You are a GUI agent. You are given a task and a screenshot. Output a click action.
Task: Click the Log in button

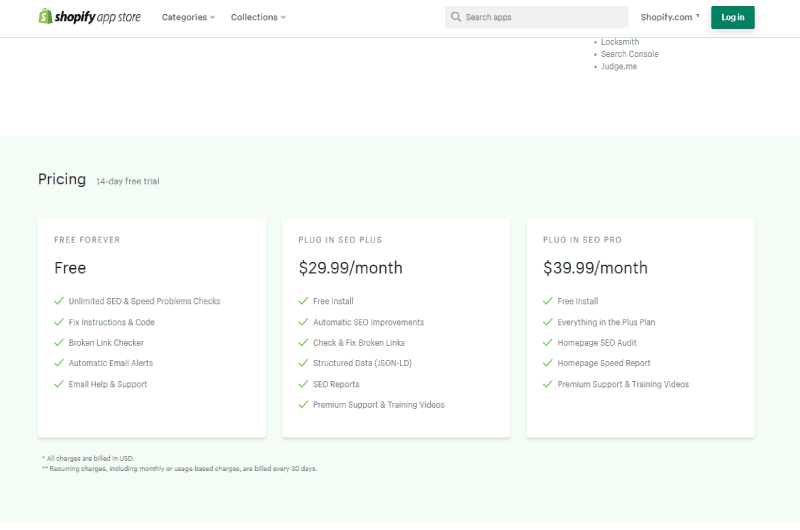(733, 17)
